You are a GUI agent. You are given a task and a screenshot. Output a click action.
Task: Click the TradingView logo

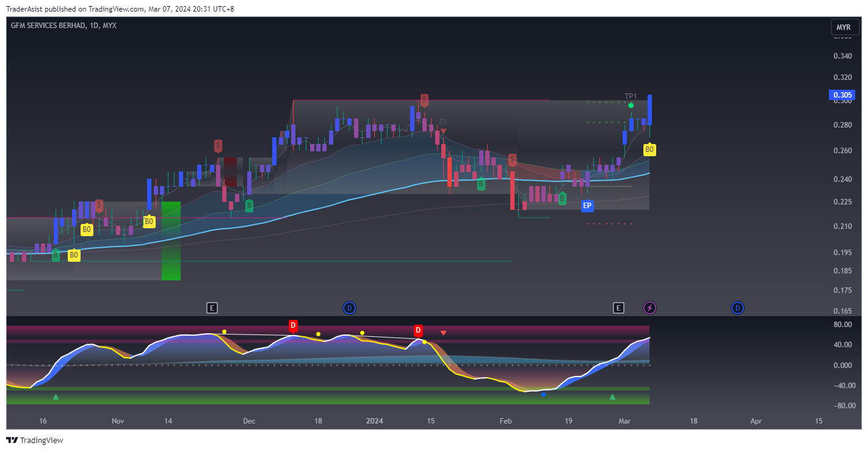coord(35,440)
